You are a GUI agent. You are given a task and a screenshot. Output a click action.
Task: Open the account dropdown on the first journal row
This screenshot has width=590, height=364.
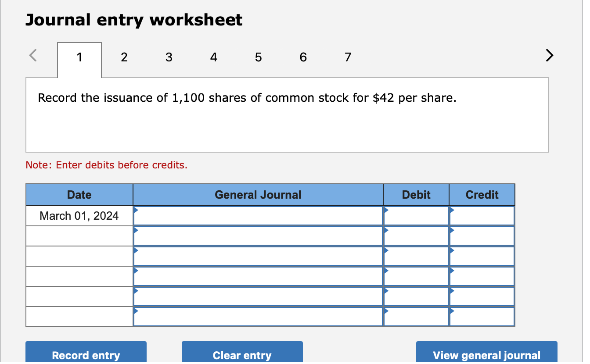coord(137,211)
